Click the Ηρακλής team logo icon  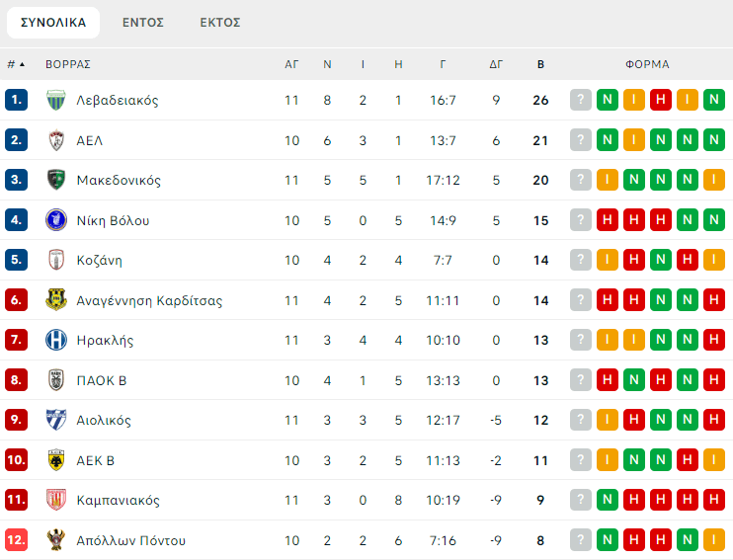pyautogui.click(x=56, y=340)
